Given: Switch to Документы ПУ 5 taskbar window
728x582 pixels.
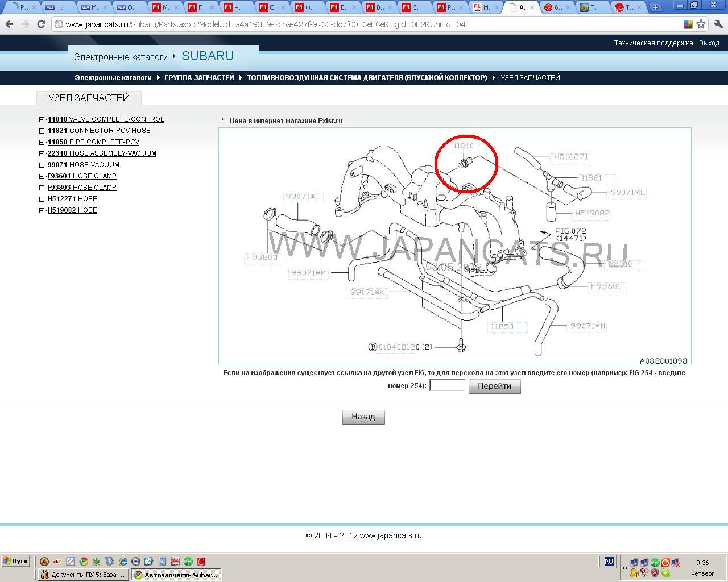Looking at the screenshot, I should [x=83, y=575].
